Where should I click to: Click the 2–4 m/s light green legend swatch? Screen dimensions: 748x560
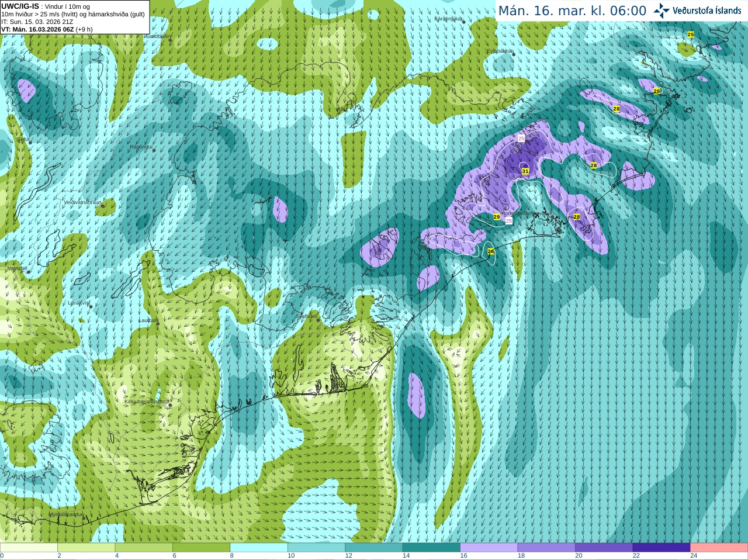(x=86, y=548)
